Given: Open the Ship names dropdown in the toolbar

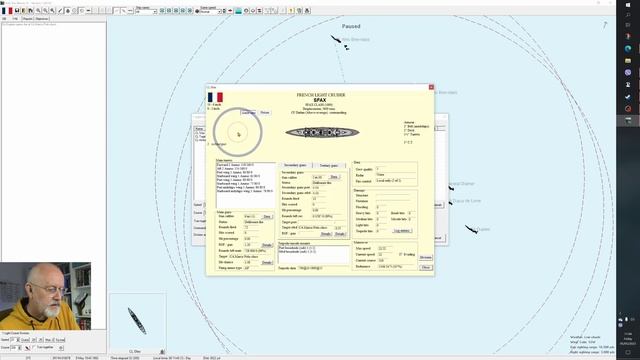Looking at the screenshot, I should pyautogui.click(x=155, y=12).
